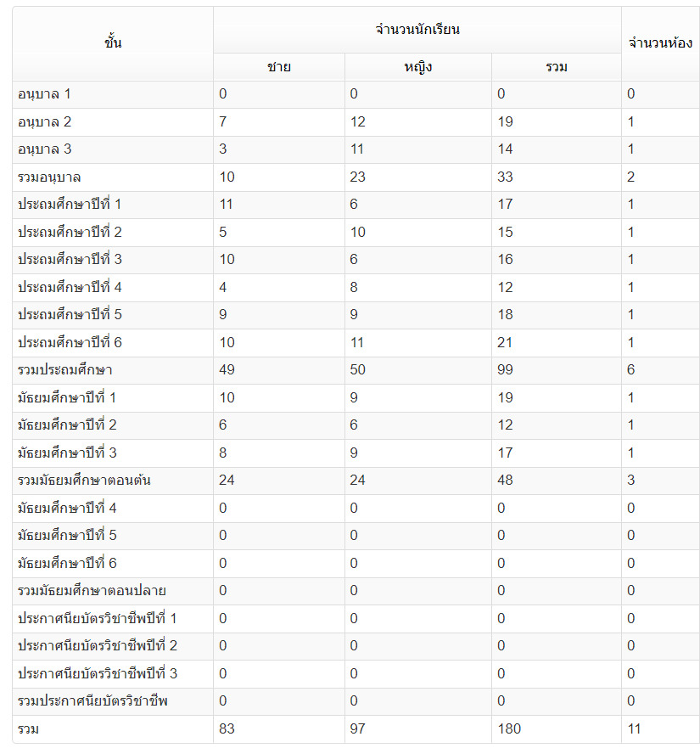Viewport: 700px width, 748px height.
Task: Click the จำนวนห้อง column header
Action: click(x=660, y=43)
